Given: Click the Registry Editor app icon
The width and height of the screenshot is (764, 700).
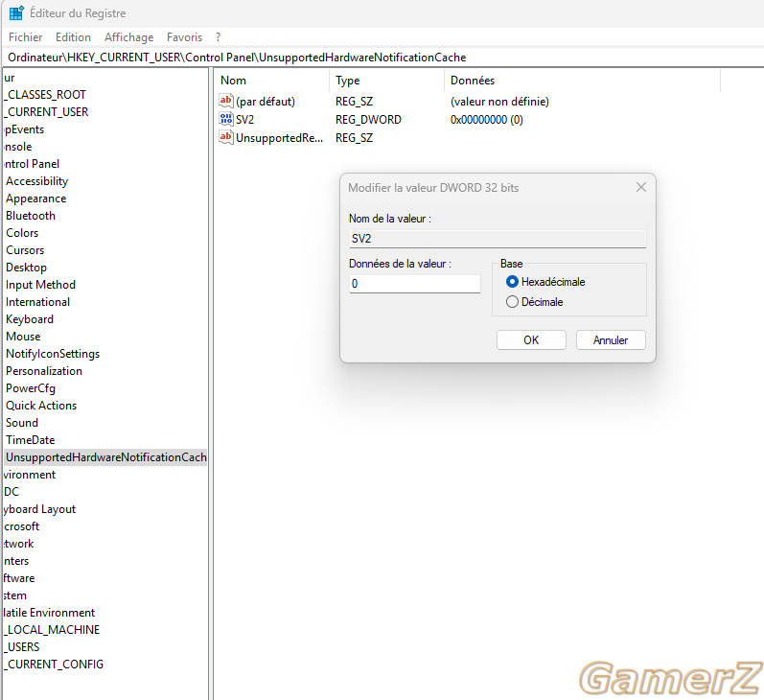Looking at the screenshot, I should tap(16, 12).
